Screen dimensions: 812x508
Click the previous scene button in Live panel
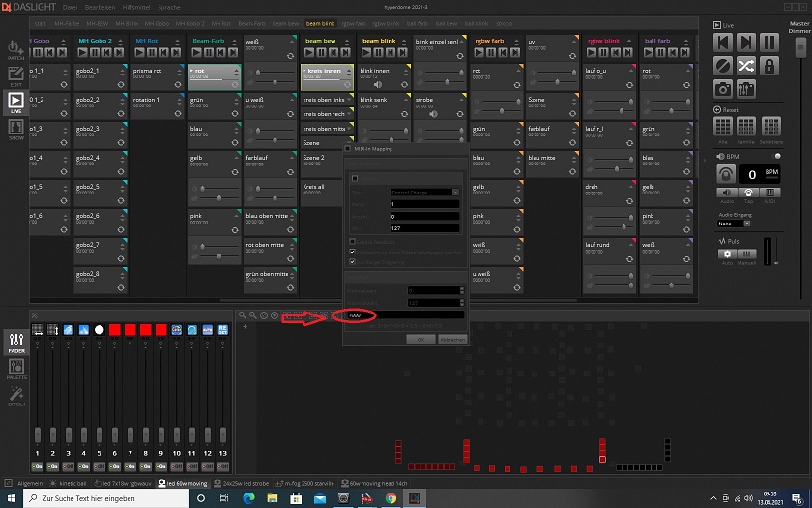point(723,43)
